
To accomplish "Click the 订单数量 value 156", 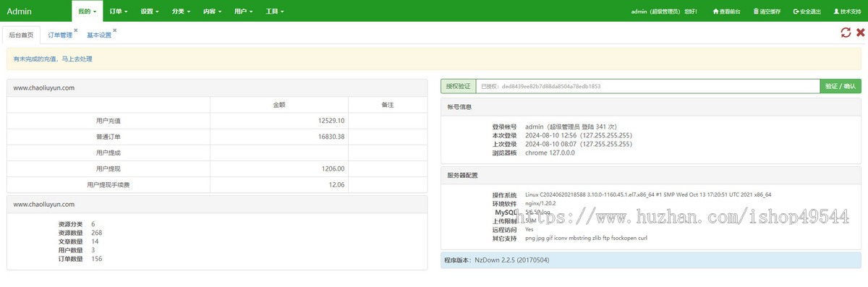I will [x=96, y=259].
